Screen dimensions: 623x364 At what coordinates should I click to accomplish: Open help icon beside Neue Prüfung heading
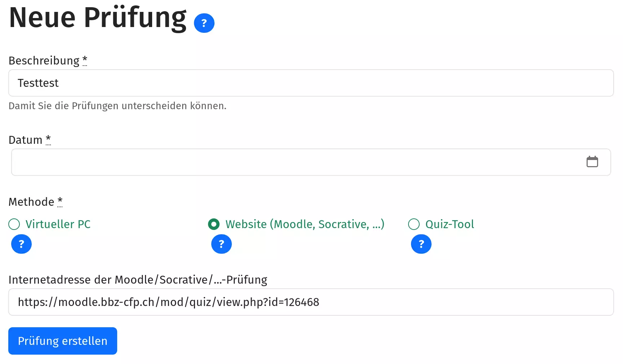click(x=204, y=23)
